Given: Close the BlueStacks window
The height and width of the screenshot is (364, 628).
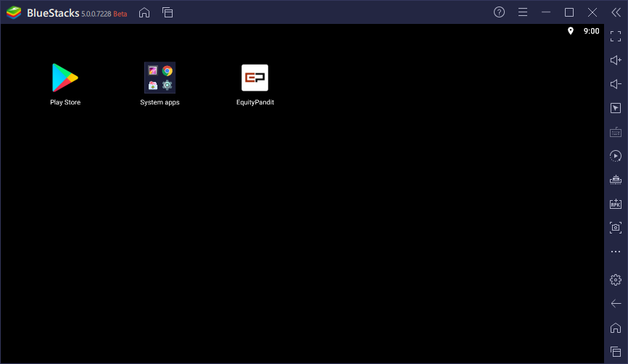Looking at the screenshot, I should click(592, 12).
